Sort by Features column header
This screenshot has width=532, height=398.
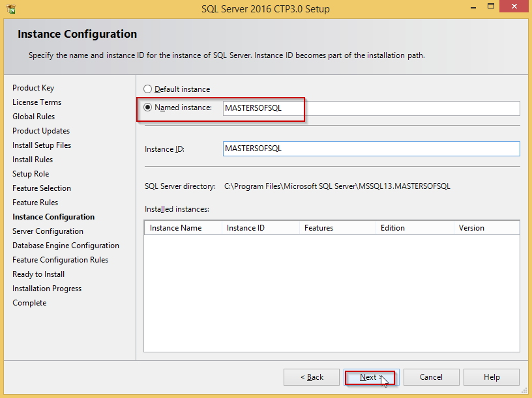click(338, 228)
